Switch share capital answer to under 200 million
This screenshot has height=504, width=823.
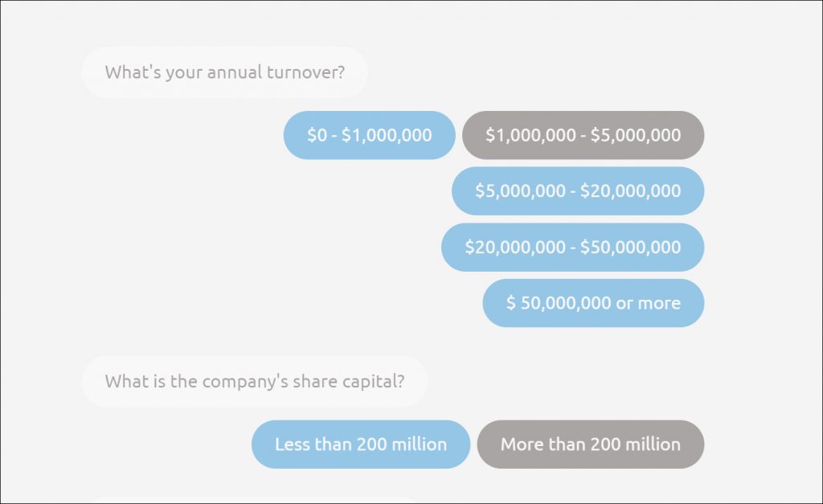tap(360, 444)
